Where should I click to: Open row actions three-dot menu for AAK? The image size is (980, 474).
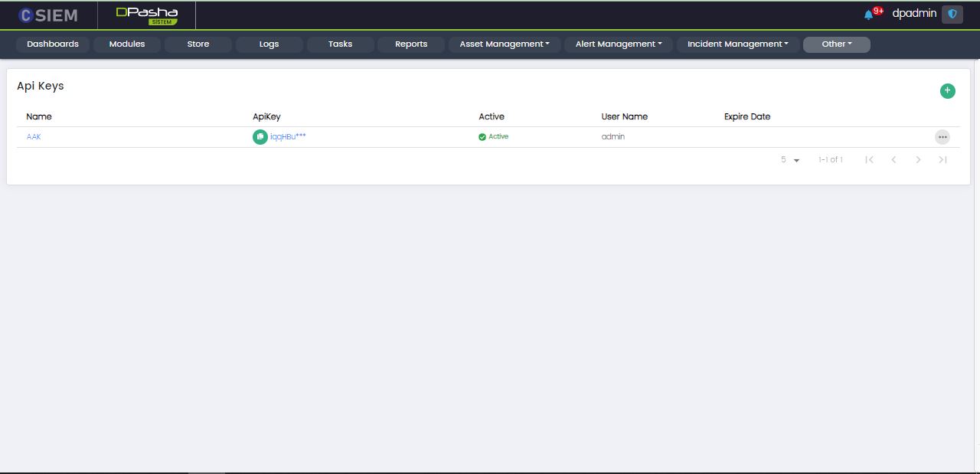pyautogui.click(x=942, y=137)
